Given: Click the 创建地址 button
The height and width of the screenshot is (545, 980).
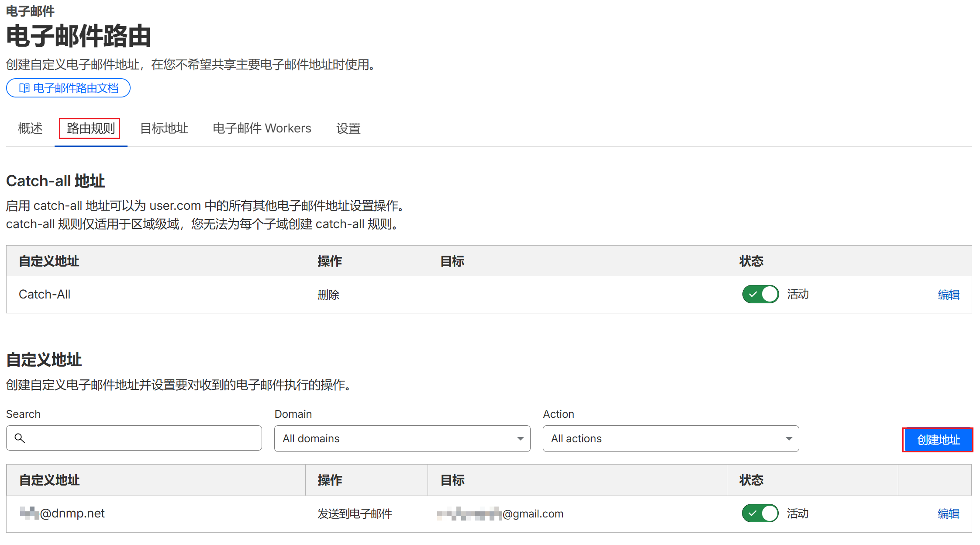Looking at the screenshot, I should pos(938,440).
